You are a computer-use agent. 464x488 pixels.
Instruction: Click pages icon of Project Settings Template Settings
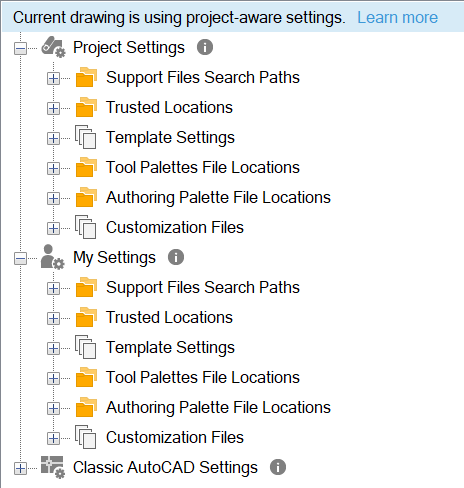coord(86,137)
